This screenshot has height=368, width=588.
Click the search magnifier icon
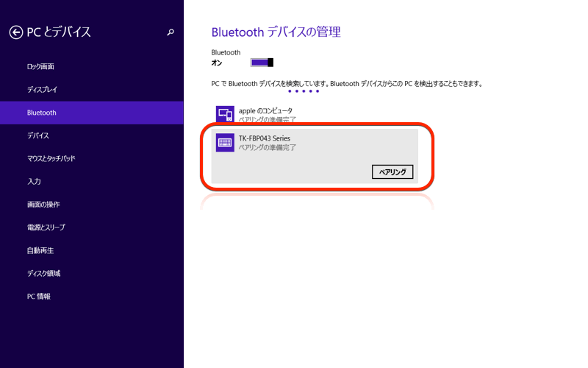[x=171, y=32]
